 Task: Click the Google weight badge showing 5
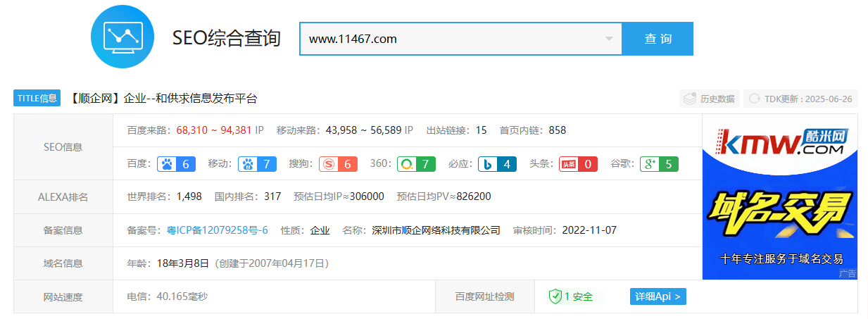[659, 164]
